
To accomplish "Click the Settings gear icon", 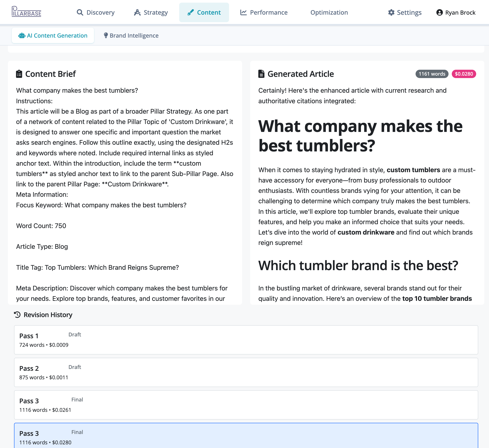I will (391, 12).
